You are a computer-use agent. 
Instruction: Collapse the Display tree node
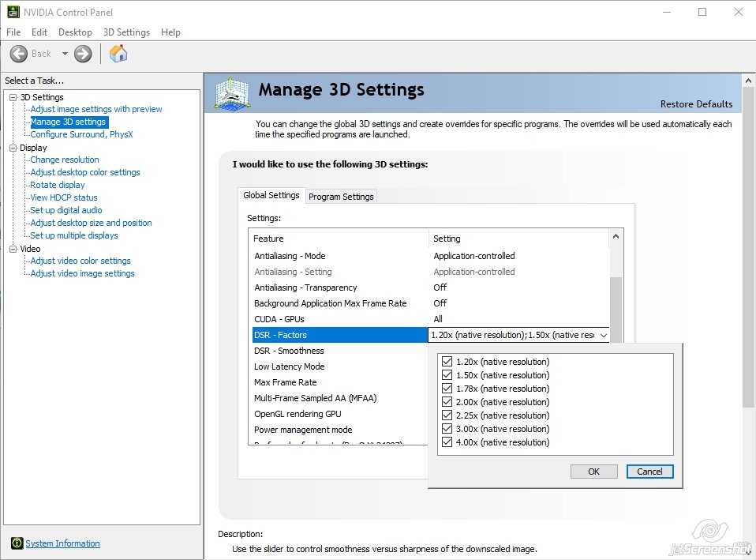pos(13,148)
